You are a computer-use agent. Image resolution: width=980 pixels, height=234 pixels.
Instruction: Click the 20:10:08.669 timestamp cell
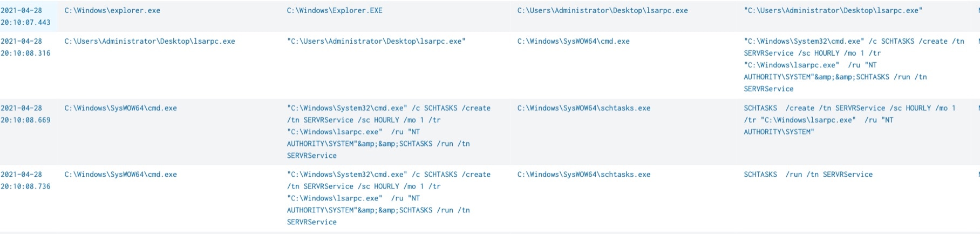(25, 114)
